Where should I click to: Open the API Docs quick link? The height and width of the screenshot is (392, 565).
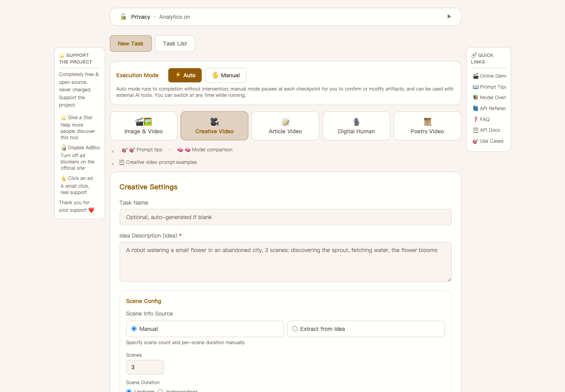(x=487, y=130)
